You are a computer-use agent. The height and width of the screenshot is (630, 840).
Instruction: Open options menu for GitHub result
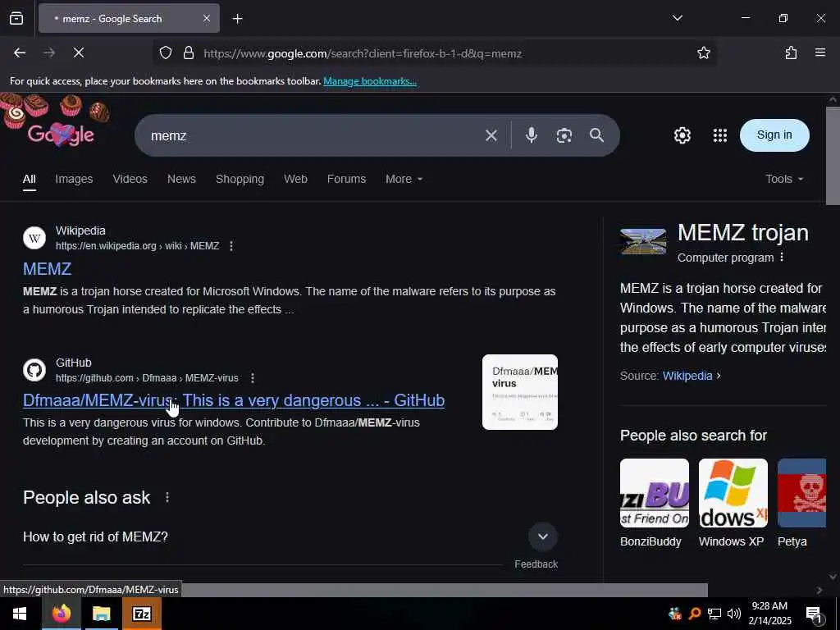coord(253,378)
